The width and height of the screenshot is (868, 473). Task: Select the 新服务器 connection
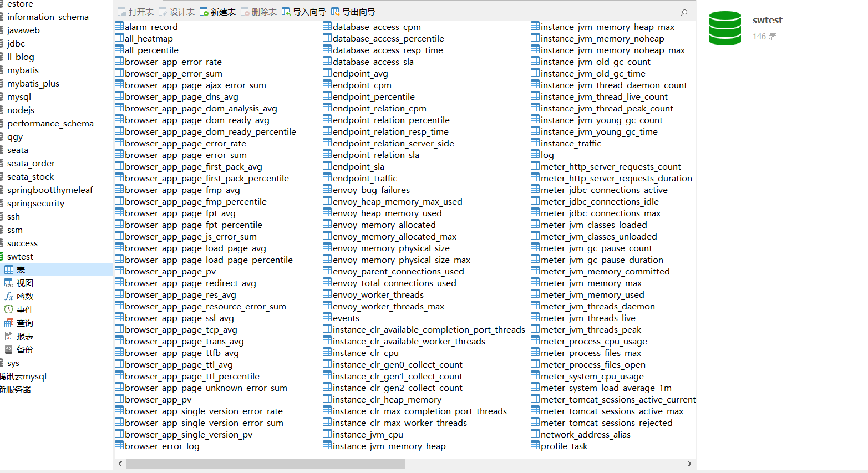click(x=16, y=389)
